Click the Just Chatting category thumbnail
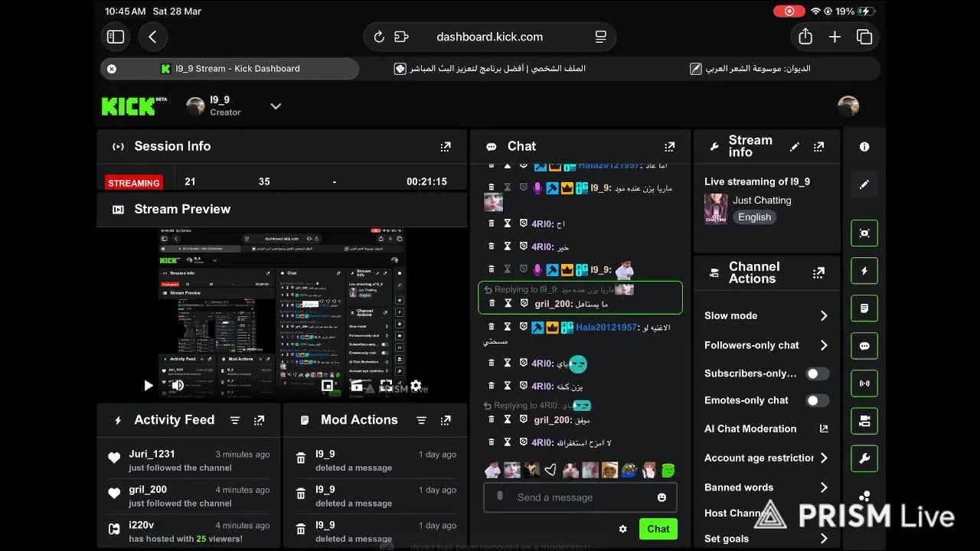 [x=716, y=209]
